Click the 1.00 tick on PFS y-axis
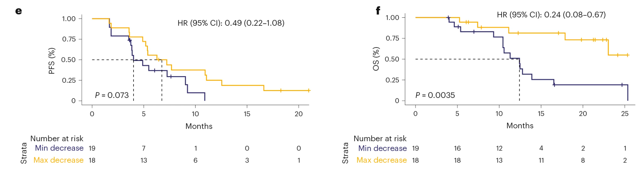This screenshot has height=171, width=644. tap(69, 19)
